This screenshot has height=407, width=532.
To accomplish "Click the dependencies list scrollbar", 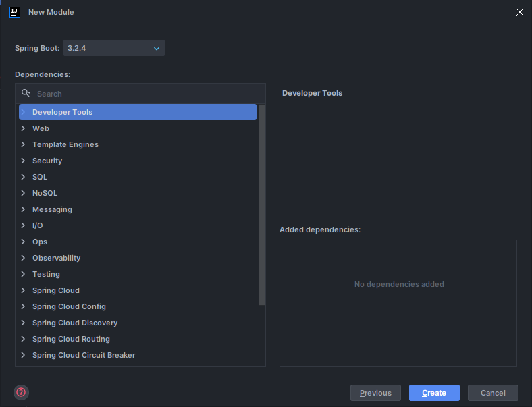I will pyautogui.click(x=261, y=205).
